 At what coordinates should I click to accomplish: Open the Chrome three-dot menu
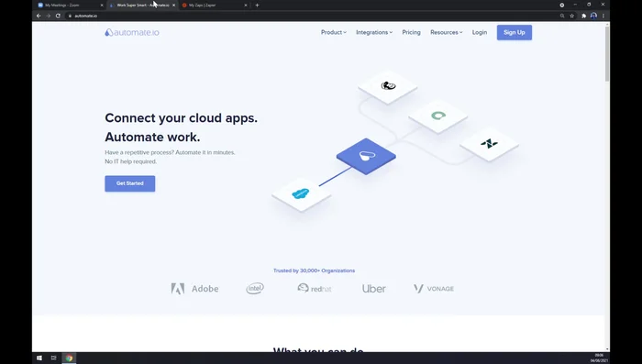603,16
